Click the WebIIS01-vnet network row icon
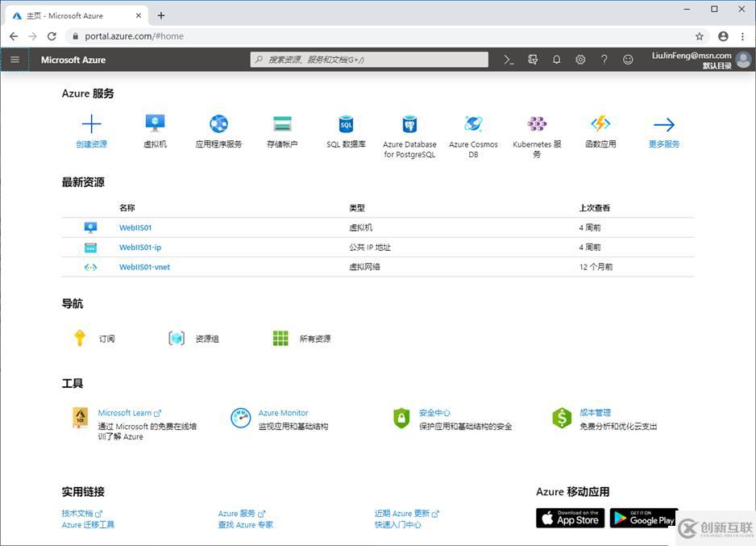Image resolution: width=756 pixels, height=546 pixels. pyautogui.click(x=90, y=267)
